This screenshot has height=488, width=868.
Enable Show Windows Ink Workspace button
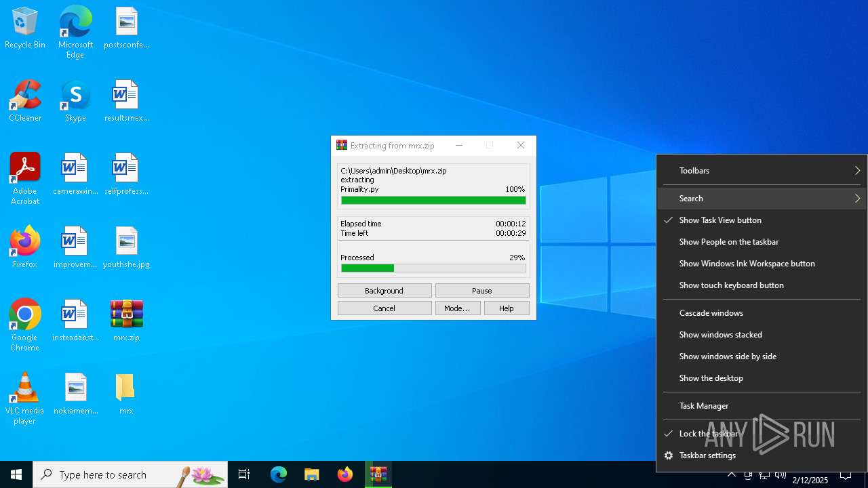(762, 264)
